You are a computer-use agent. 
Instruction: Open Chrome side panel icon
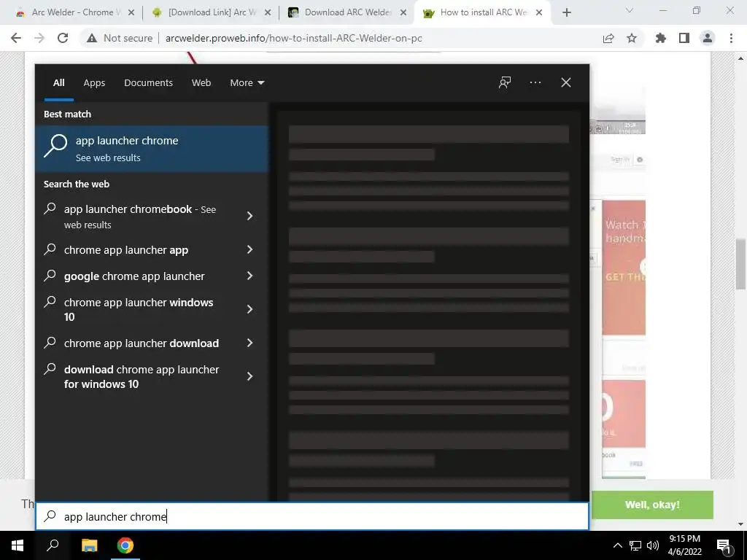point(684,38)
